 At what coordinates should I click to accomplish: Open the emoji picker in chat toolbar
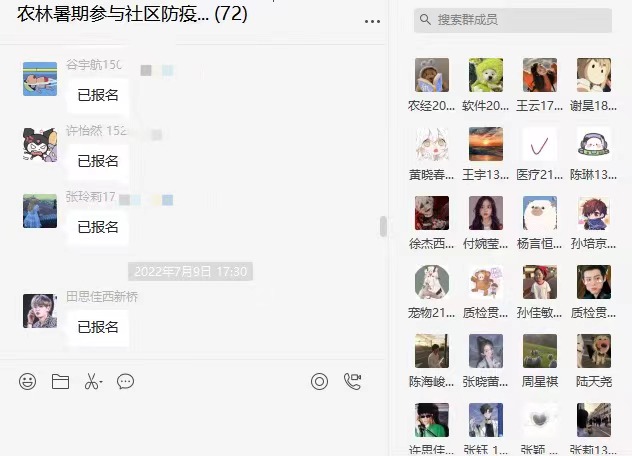tap(27, 381)
